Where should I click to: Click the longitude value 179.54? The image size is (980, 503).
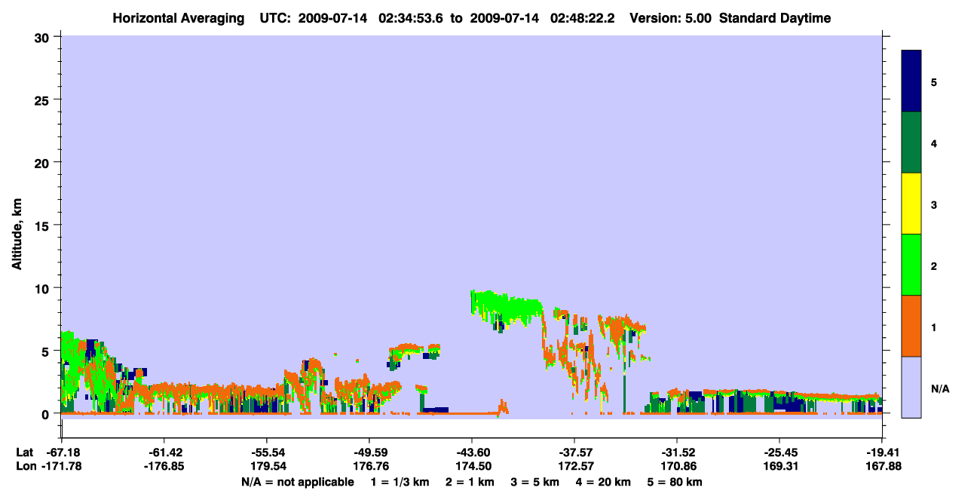(267, 466)
